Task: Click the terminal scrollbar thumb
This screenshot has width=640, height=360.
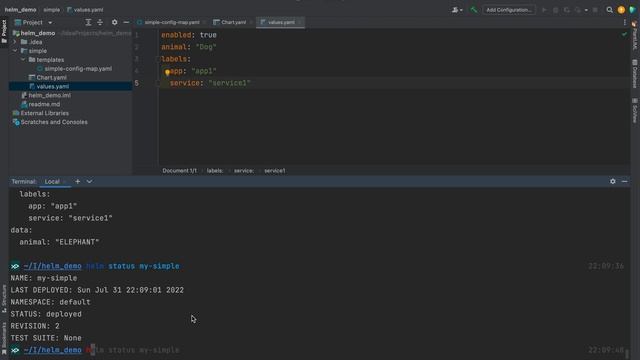Action: [x=628, y=354]
